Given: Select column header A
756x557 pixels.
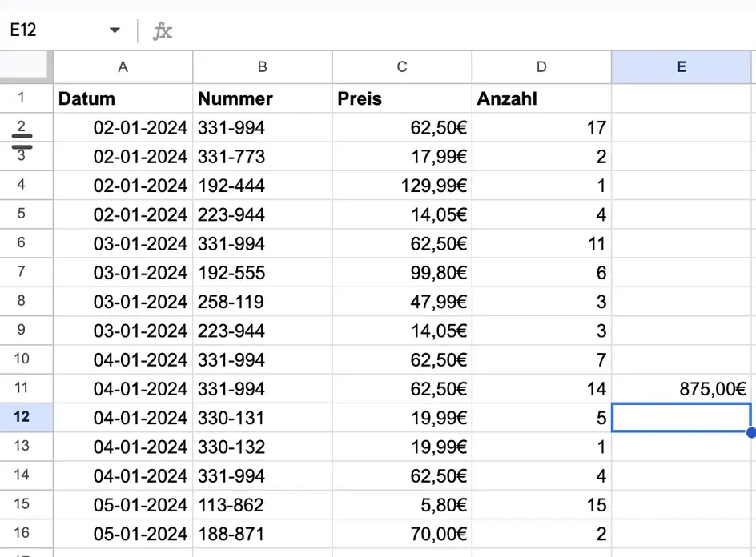Looking at the screenshot, I should (x=122, y=67).
